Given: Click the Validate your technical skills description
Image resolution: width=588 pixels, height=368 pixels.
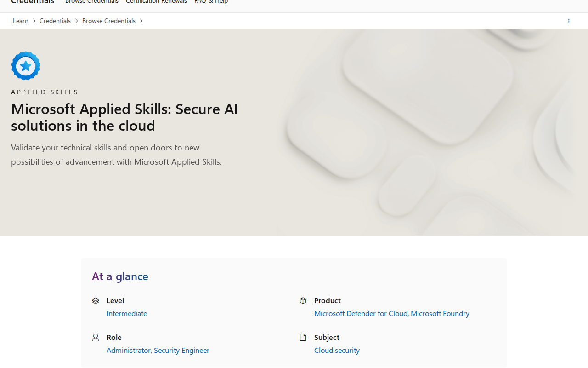Looking at the screenshot, I should pos(116,155).
